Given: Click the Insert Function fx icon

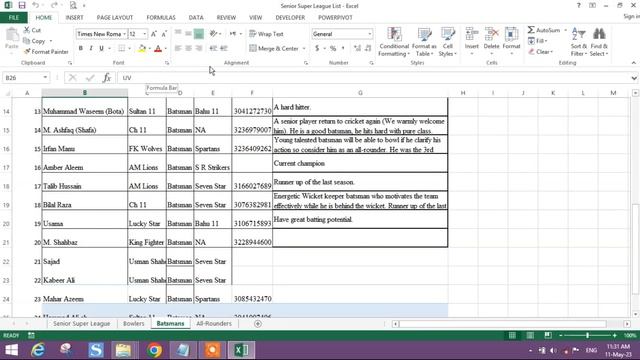Looking at the screenshot, I should click(107, 78).
